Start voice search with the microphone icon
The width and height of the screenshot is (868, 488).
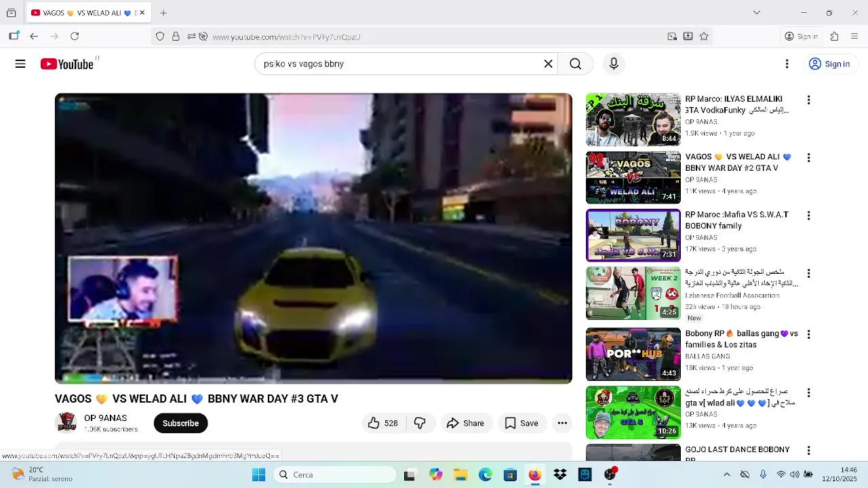(x=614, y=64)
